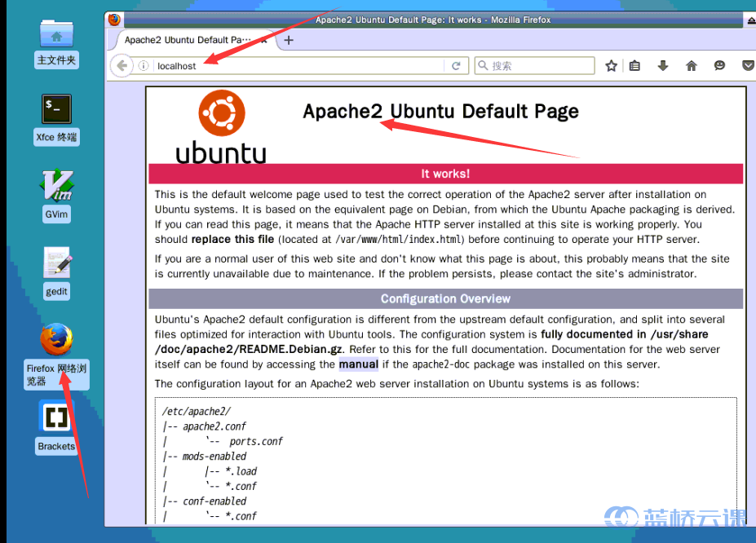Click 'conf-enabled' in config layout

[214, 501]
